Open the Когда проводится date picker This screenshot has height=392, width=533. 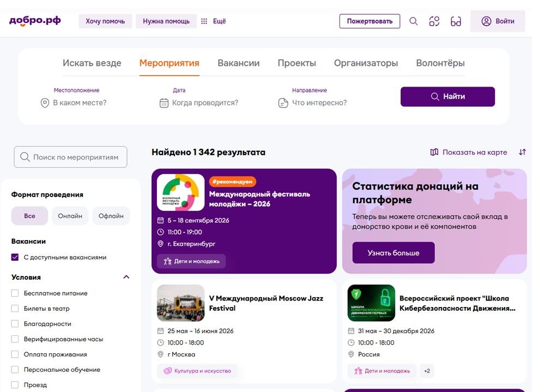[204, 102]
